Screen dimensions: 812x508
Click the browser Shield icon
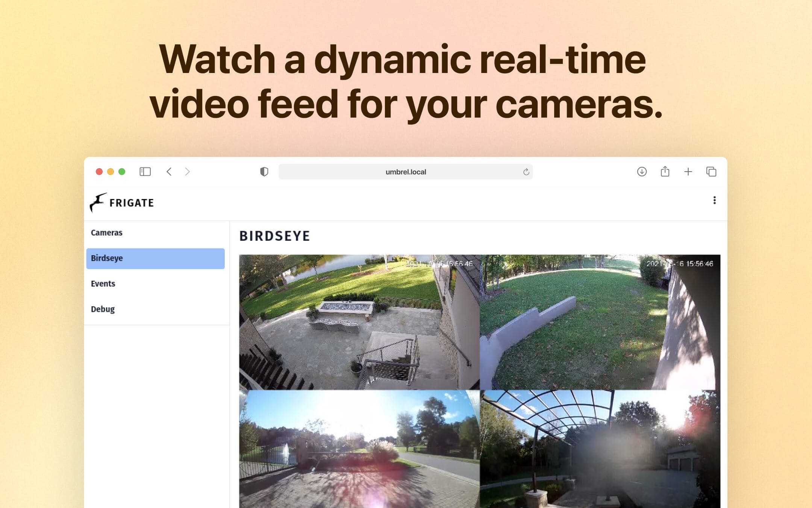264,172
